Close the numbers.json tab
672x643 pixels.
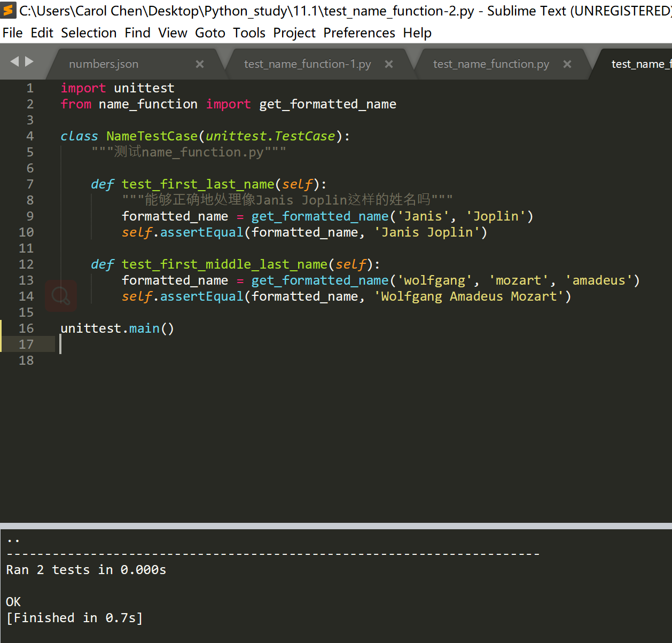[x=200, y=64]
